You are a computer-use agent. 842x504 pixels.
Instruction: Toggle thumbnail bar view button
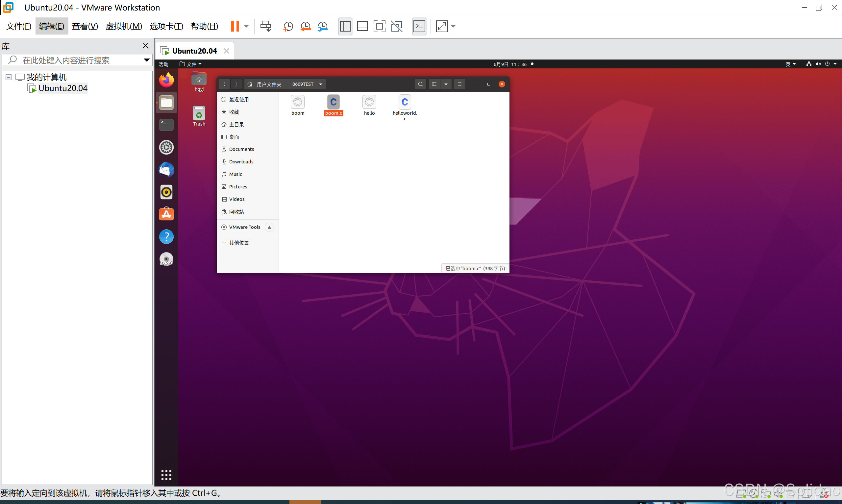coord(362,26)
